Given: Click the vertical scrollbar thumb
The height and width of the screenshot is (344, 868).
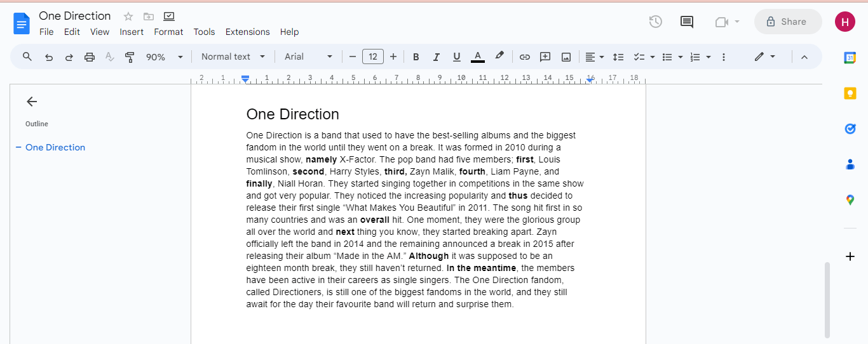Looking at the screenshot, I should [x=827, y=300].
